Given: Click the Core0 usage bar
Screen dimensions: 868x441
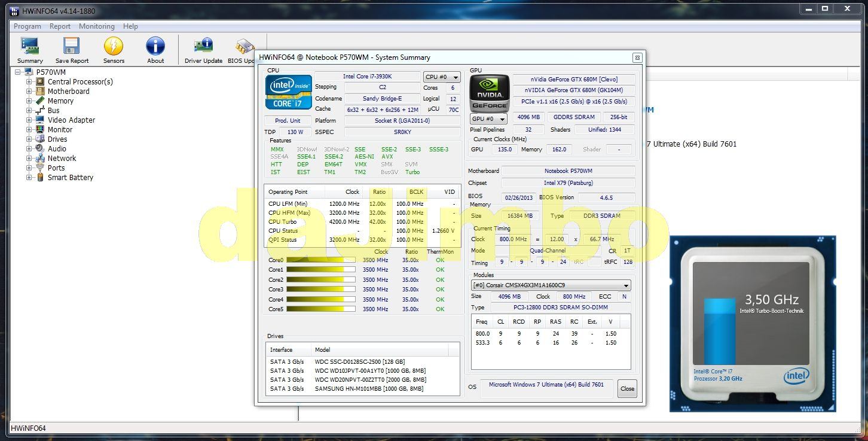Looking at the screenshot, I should tap(321, 260).
